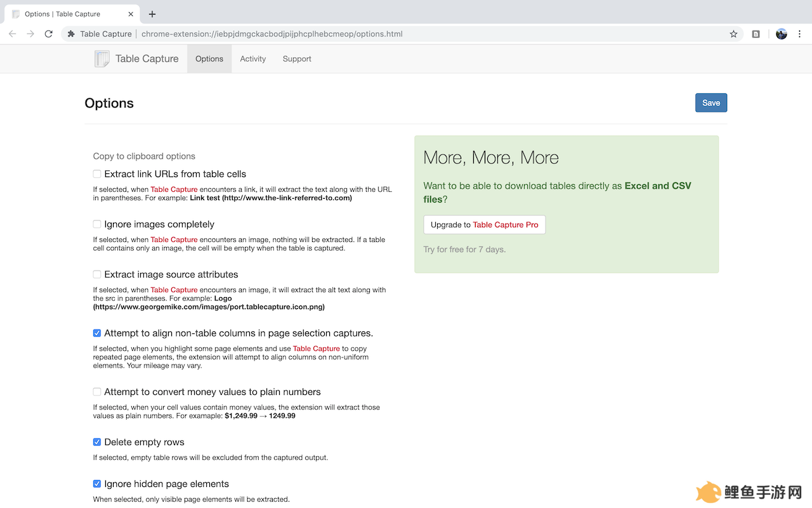Uncheck Delete empty rows
Screen dimensions: 812x508
[x=97, y=442]
